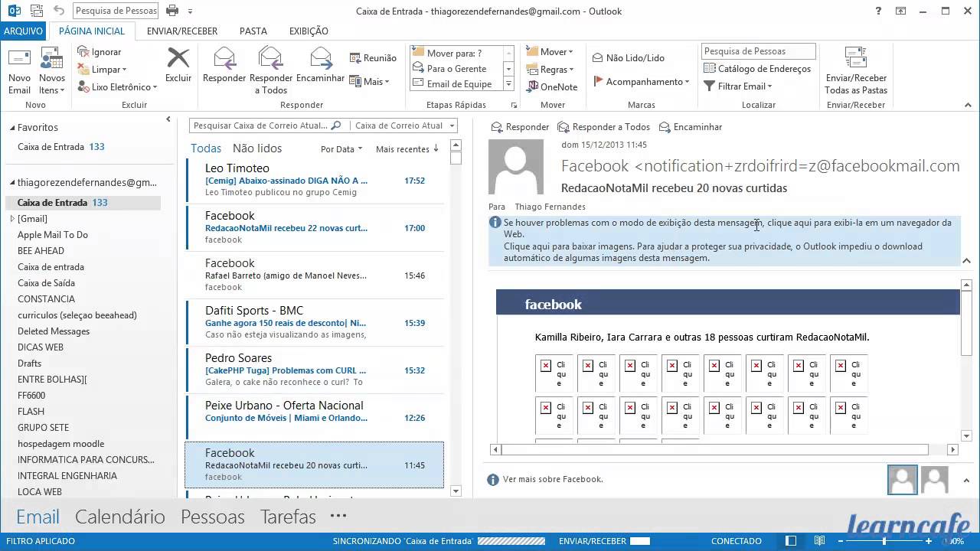The image size is (980, 551).
Task: Click the sender avatar picture
Action: tap(515, 167)
